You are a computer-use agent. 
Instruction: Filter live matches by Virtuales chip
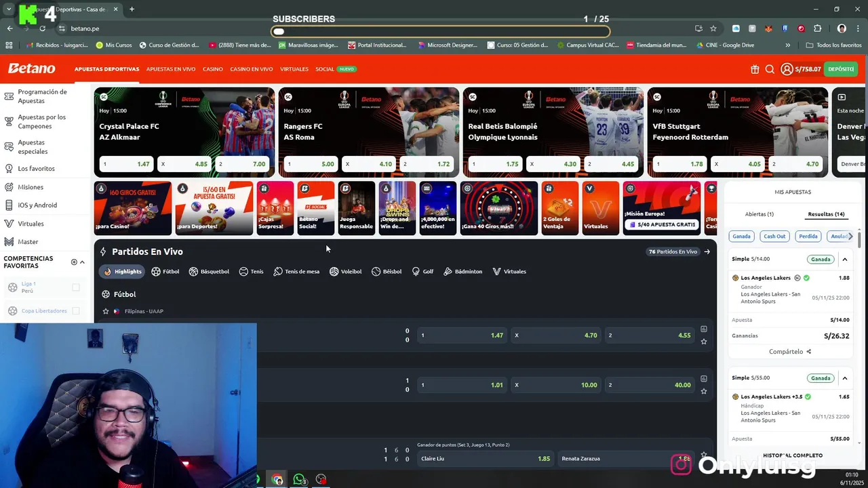point(509,272)
